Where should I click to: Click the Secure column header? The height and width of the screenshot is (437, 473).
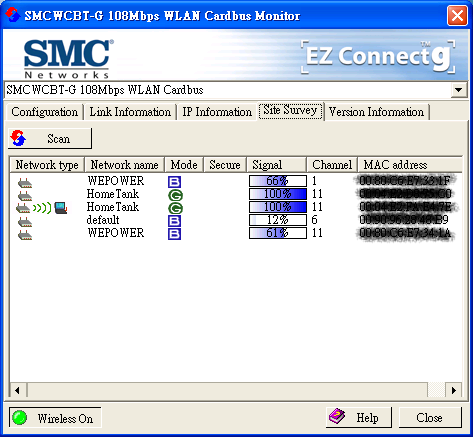point(225,165)
